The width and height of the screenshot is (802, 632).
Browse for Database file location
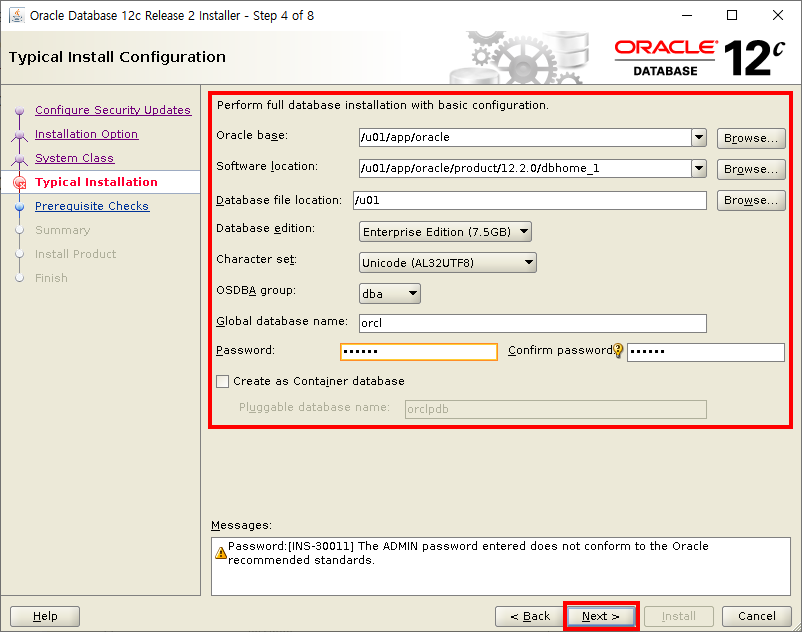click(751, 200)
